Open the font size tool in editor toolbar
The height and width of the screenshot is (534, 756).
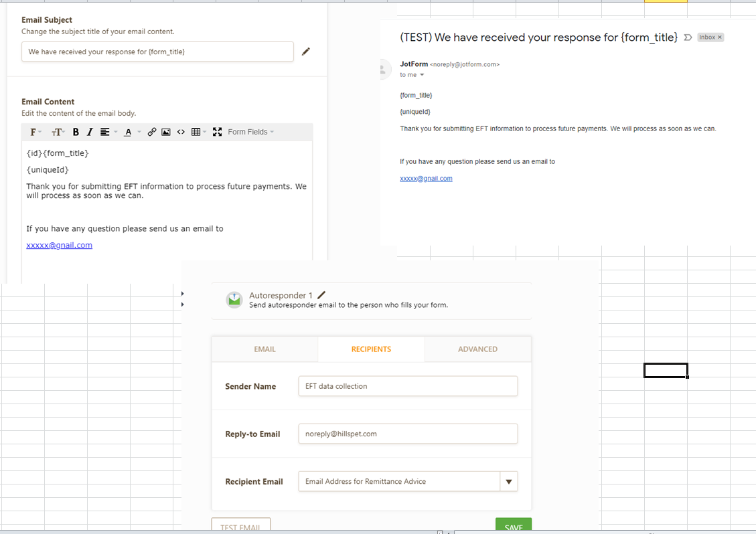pyautogui.click(x=58, y=132)
